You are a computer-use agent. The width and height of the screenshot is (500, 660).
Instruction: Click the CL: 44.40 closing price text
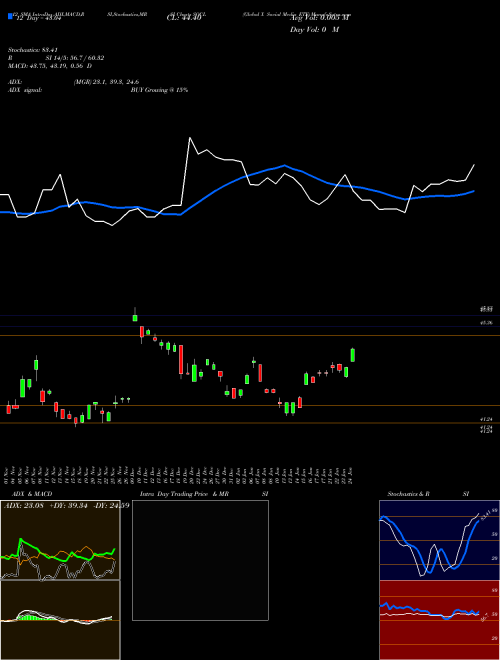(x=183, y=18)
